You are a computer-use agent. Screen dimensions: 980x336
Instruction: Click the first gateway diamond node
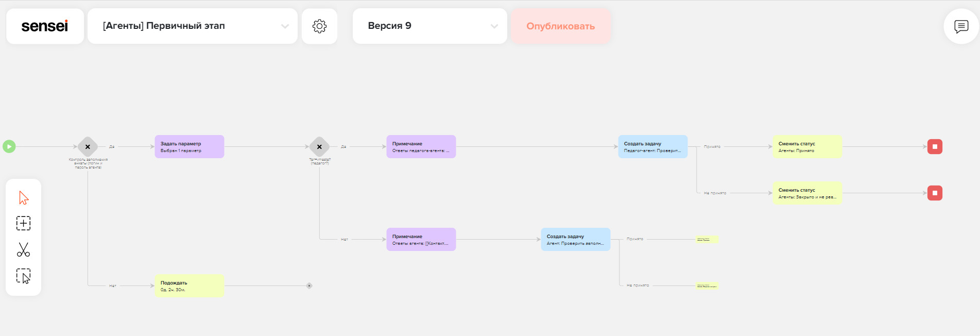point(88,147)
